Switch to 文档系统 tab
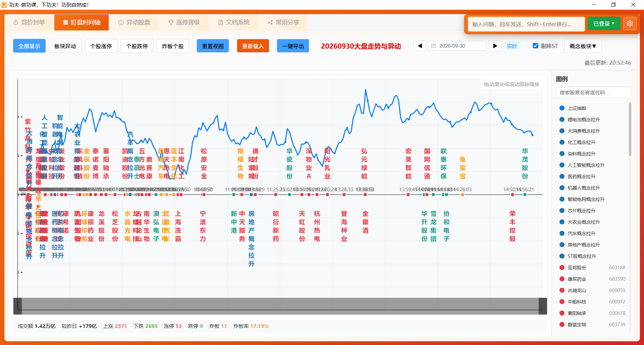Image resolution: width=644 pixels, height=345 pixels. click(x=234, y=22)
